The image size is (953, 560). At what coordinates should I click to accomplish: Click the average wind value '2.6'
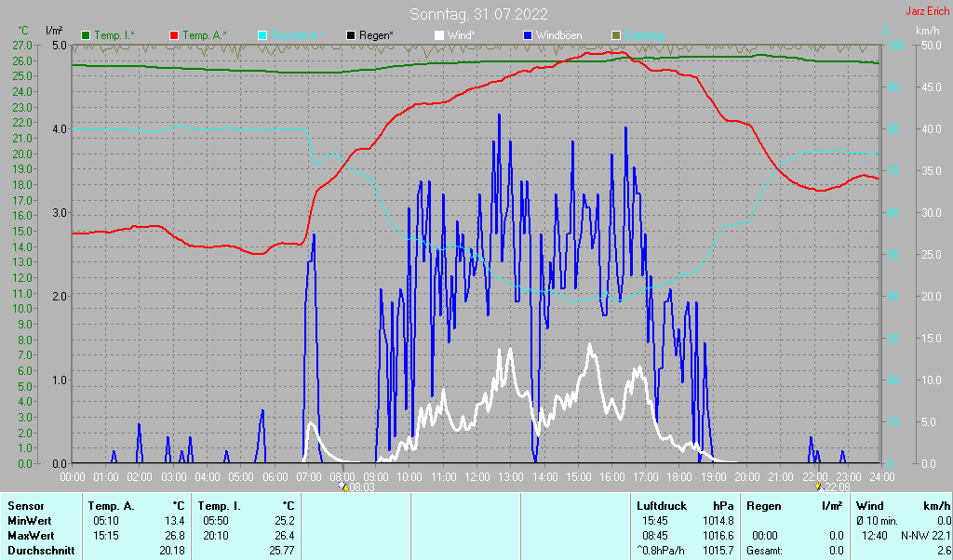tap(944, 551)
